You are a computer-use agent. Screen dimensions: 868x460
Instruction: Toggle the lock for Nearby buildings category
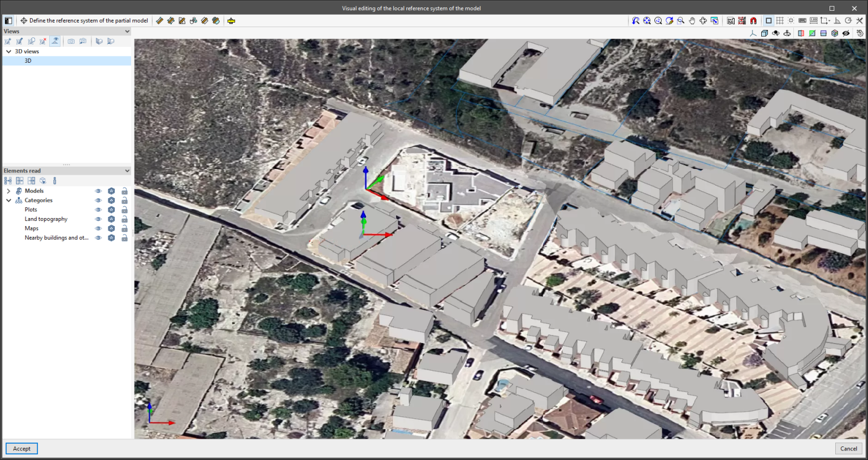coord(124,238)
